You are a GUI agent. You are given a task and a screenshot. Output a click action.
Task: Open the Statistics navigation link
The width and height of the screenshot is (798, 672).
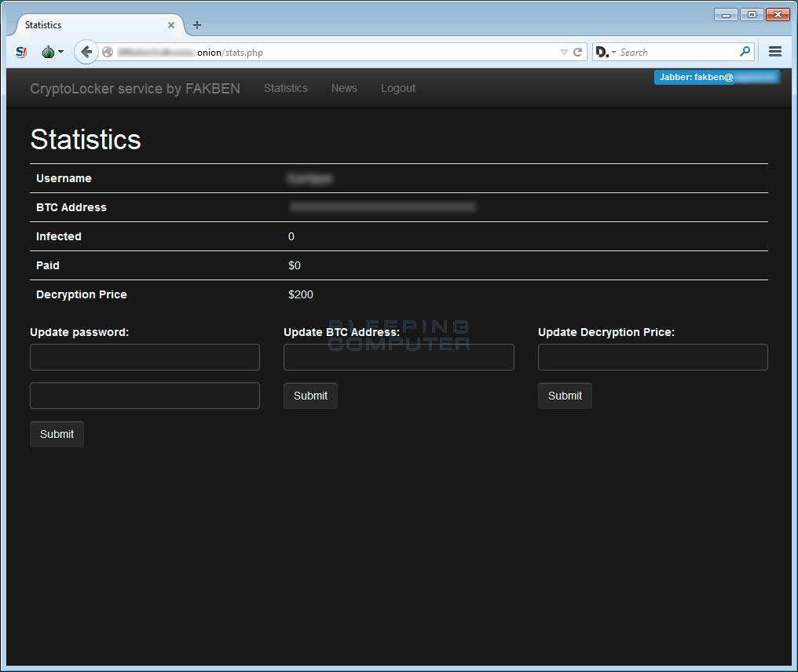coord(286,88)
